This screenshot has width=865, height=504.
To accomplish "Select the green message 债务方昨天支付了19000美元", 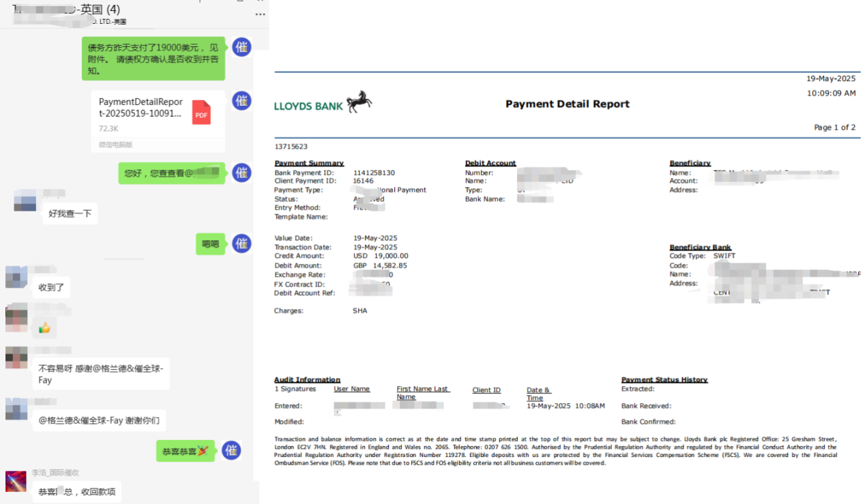I will pyautogui.click(x=153, y=59).
